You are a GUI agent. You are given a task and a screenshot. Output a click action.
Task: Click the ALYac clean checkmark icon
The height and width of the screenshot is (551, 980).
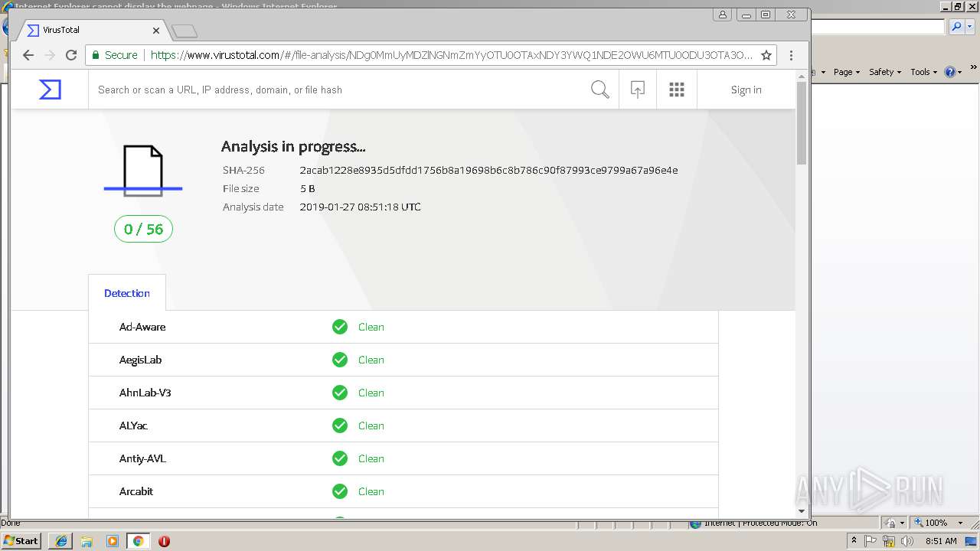click(x=340, y=425)
